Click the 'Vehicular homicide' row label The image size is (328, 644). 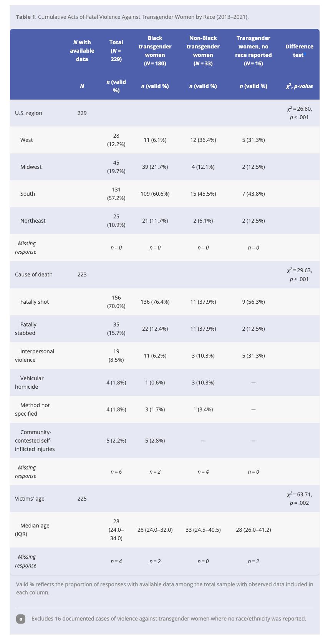pos(30,383)
